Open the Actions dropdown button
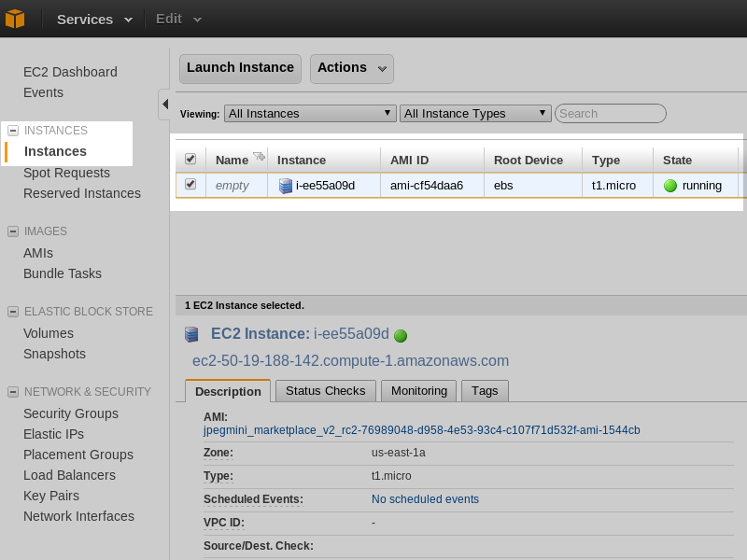747x560 pixels. (x=352, y=68)
